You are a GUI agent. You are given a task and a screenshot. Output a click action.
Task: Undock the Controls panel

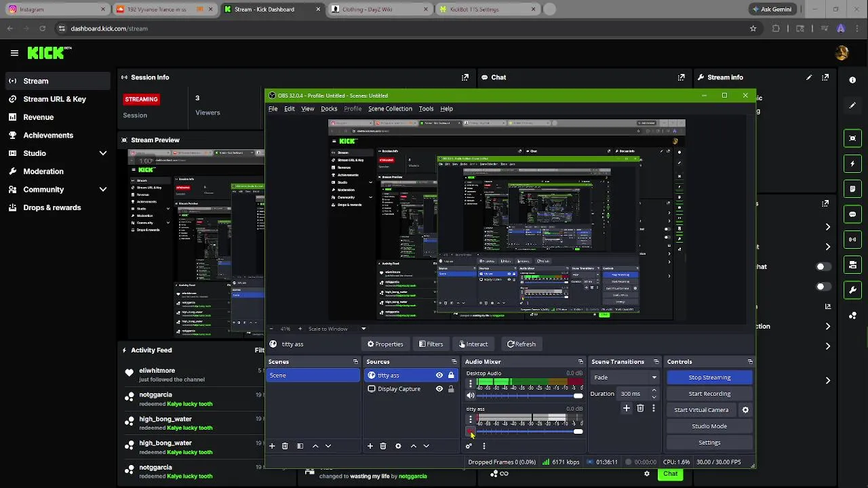coord(749,362)
